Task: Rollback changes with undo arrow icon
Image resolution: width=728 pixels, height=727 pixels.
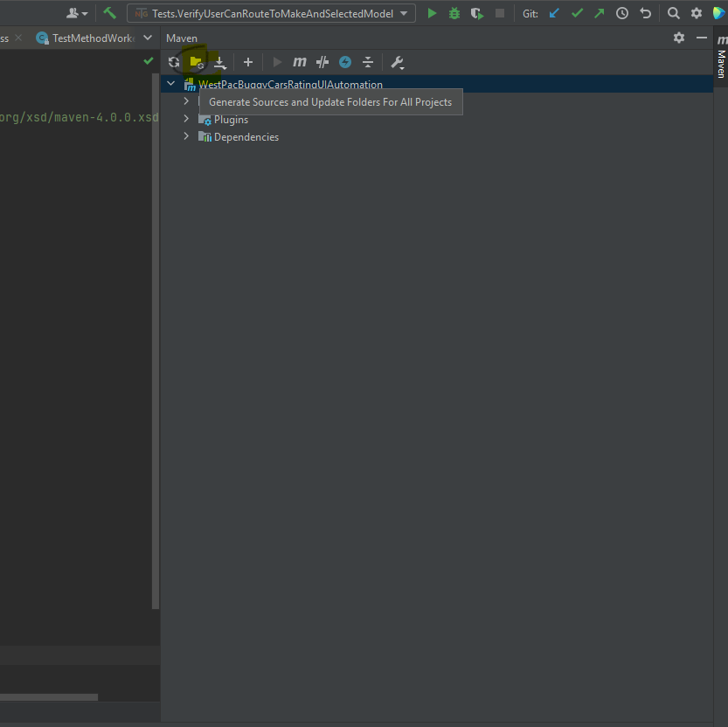Action: (x=645, y=13)
